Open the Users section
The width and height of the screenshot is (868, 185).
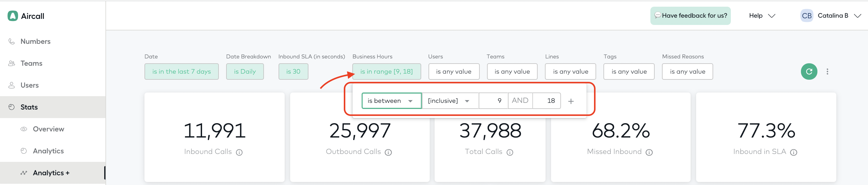click(53, 85)
